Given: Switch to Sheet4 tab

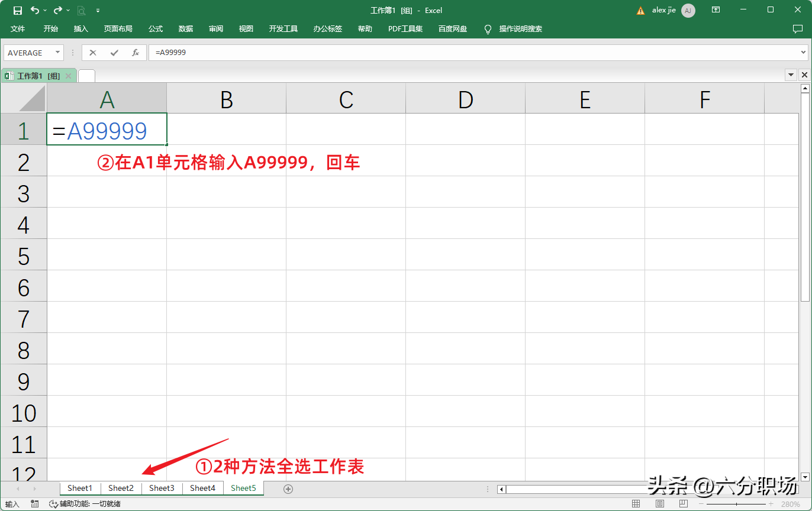Looking at the screenshot, I should 202,489.
